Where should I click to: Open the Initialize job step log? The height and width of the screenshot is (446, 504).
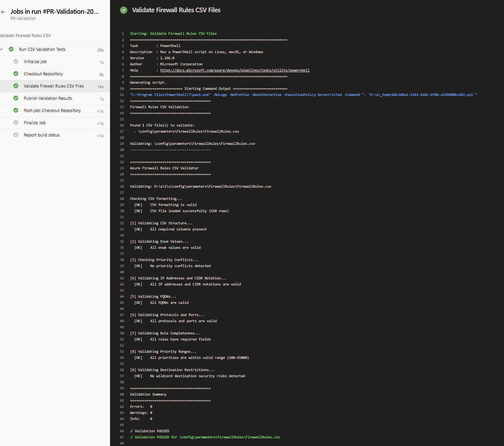point(35,62)
